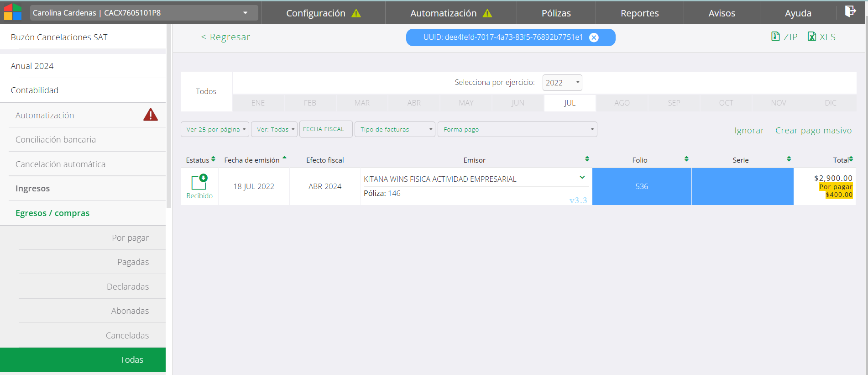Click the colorful app logo icon
This screenshot has width=868, height=375.
click(x=13, y=12)
